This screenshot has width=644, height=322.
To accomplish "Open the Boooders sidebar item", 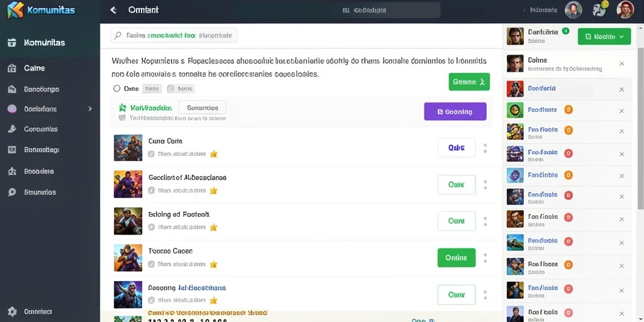I will [50, 171].
